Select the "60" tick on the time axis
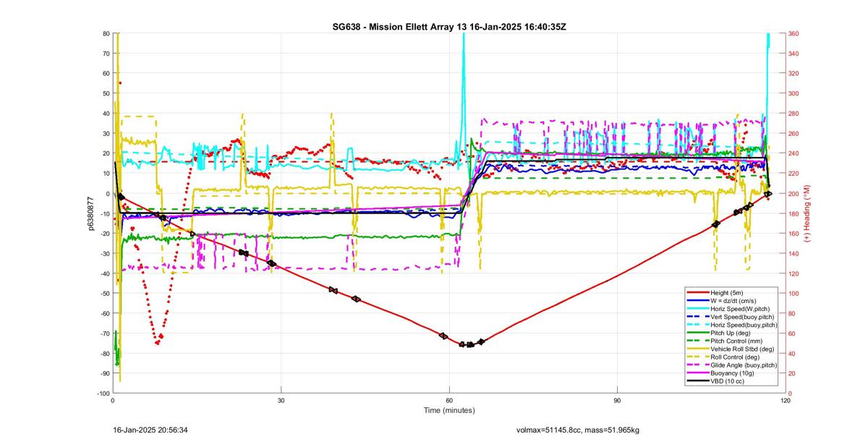The width and height of the screenshot is (868, 442). point(449,400)
